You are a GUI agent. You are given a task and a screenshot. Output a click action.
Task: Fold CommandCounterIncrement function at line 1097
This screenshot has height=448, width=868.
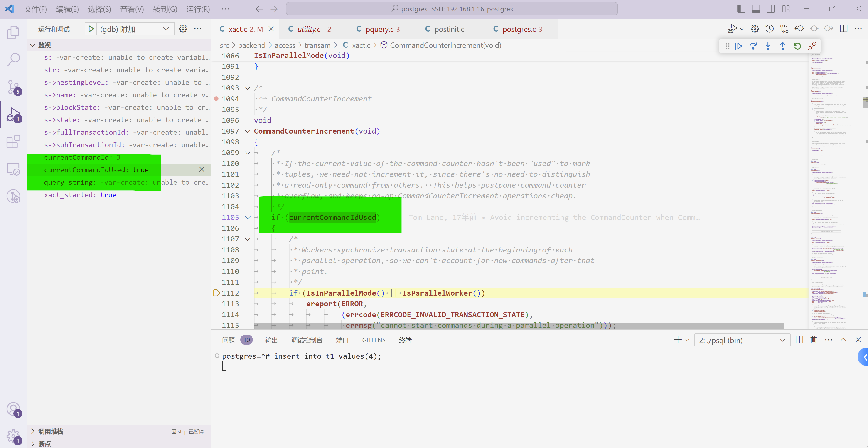(x=248, y=131)
